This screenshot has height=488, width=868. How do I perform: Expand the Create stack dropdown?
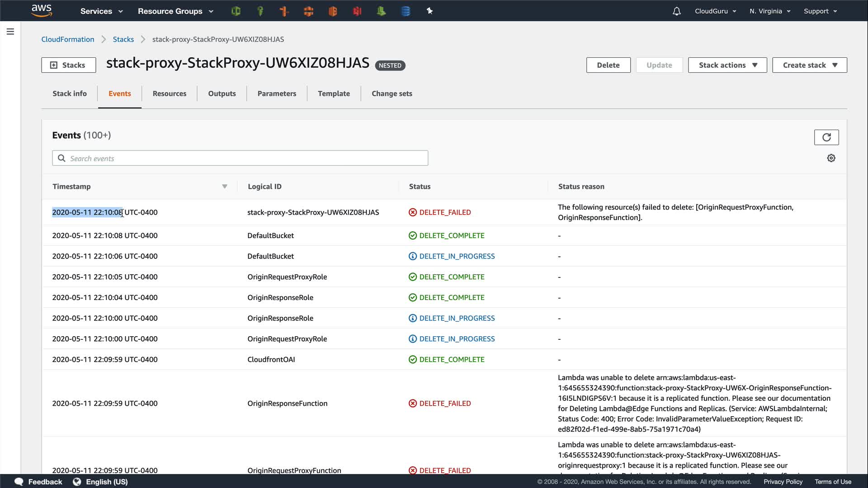(809, 65)
